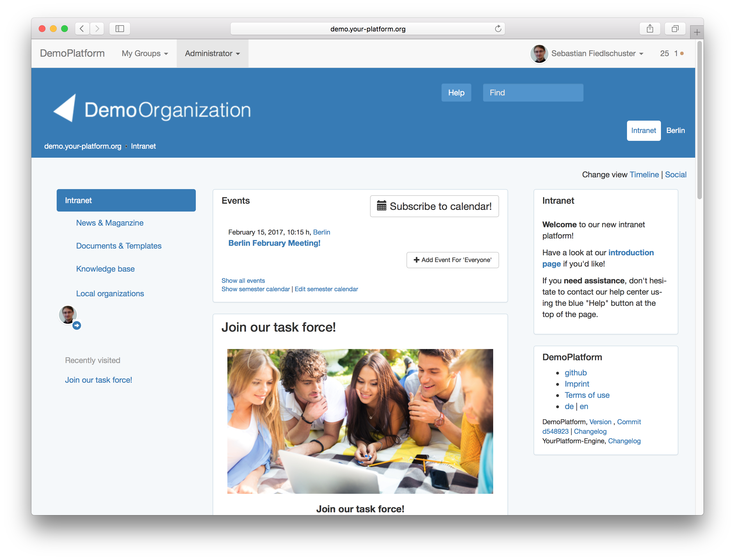
Task: Open the Administrator dropdown menu
Action: (212, 54)
